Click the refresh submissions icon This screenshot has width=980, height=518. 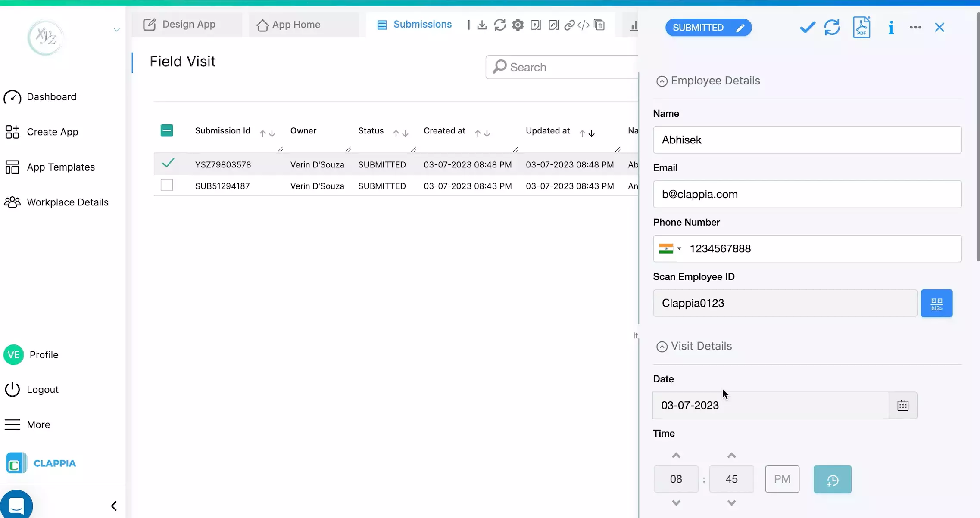tap(499, 25)
